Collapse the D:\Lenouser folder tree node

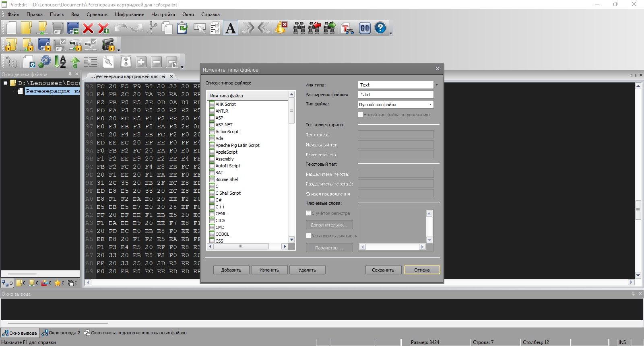tap(6, 83)
